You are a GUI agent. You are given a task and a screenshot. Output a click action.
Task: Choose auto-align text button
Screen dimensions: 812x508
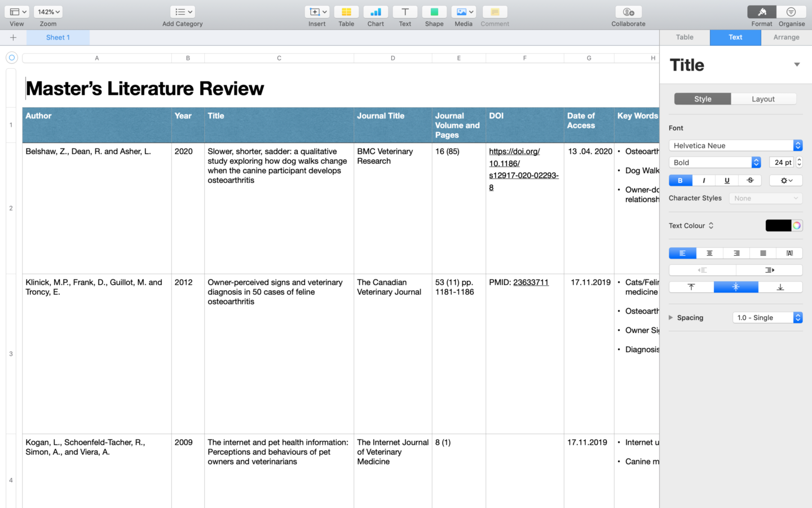pyautogui.click(x=789, y=253)
